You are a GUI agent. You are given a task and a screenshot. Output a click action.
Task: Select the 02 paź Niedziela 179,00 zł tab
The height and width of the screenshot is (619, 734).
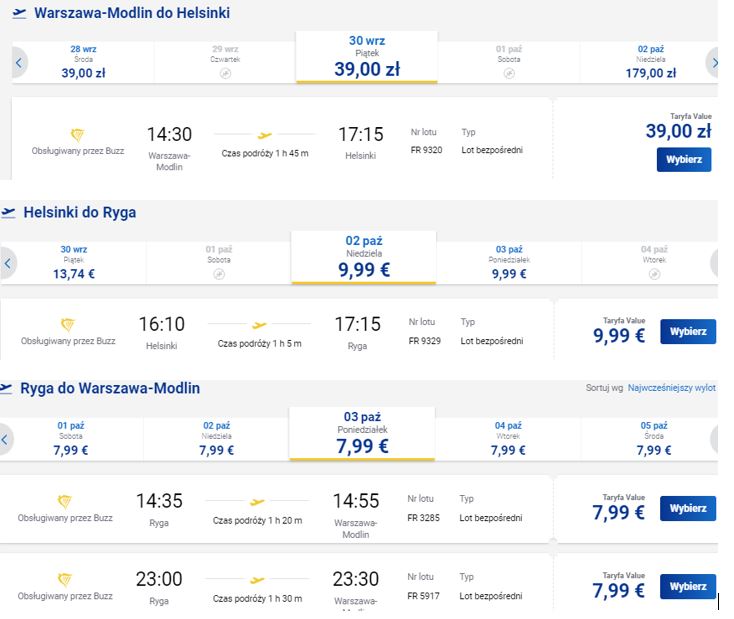(x=651, y=62)
